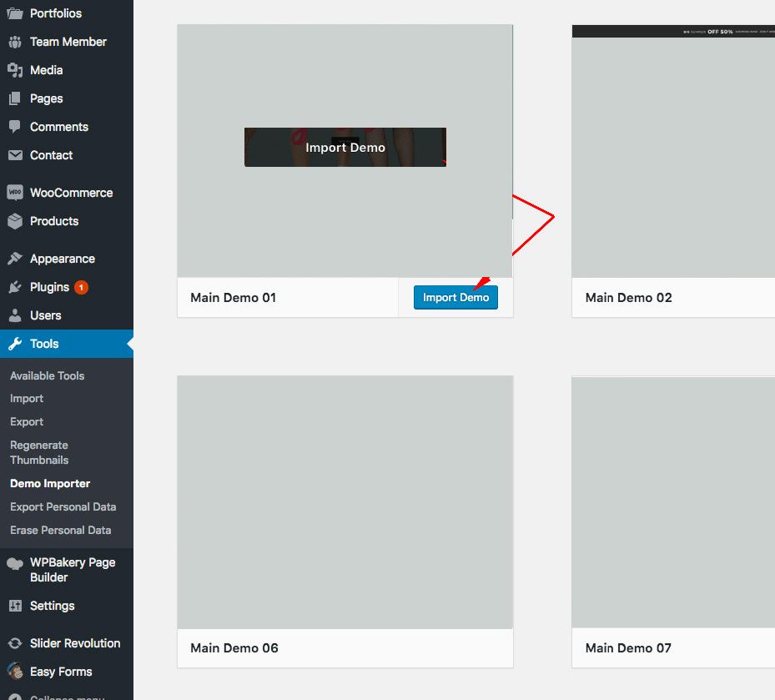Open Export Personal Data

coord(63,506)
